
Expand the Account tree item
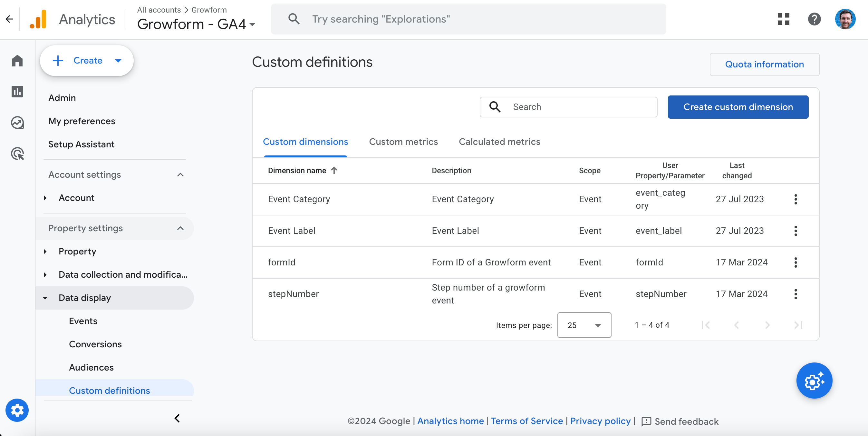tap(45, 198)
